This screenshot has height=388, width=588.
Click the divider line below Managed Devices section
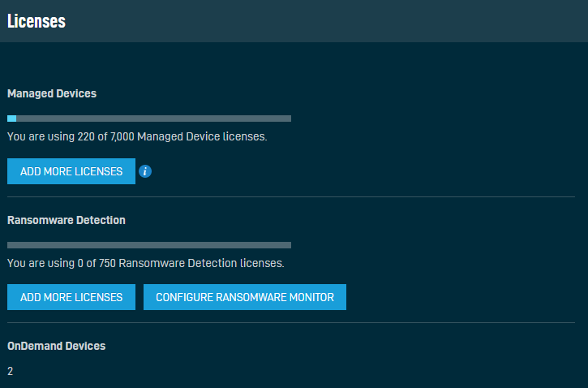pos(291,196)
